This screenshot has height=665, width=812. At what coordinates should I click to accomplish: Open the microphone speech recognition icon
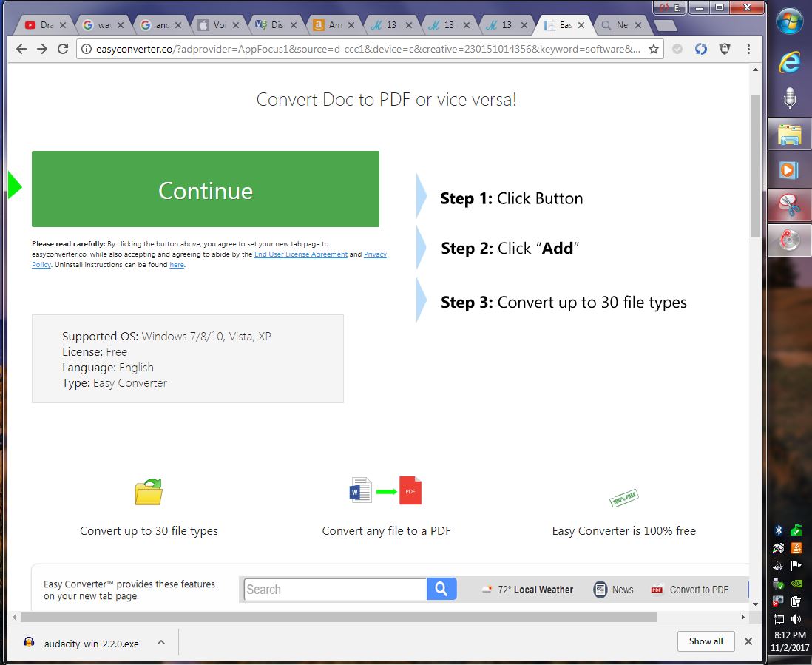pyautogui.click(x=789, y=98)
